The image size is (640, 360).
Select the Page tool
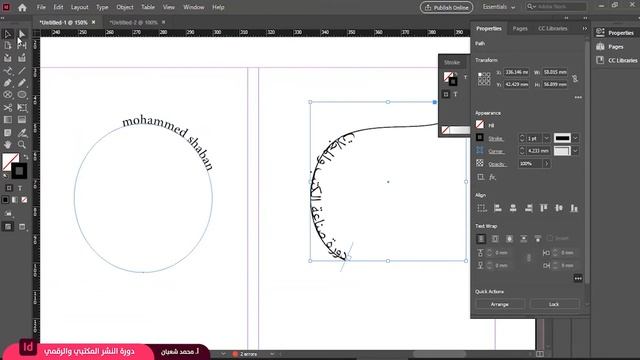pyautogui.click(x=8, y=46)
